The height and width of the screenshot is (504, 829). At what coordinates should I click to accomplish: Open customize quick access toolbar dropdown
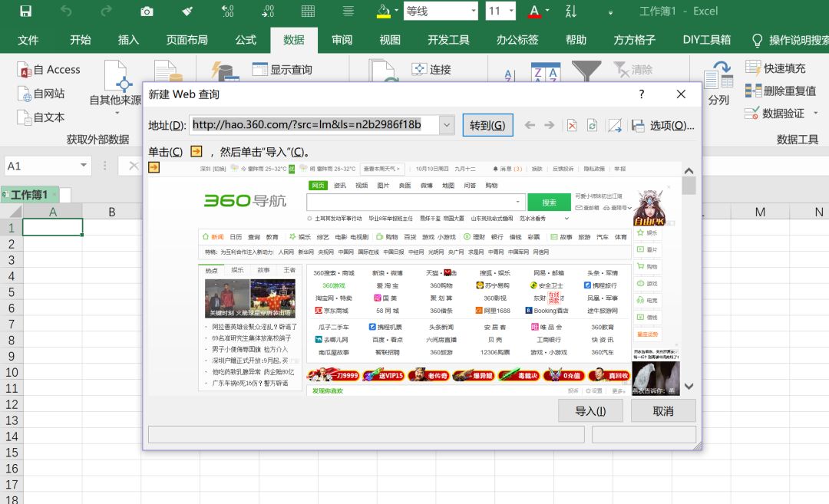click(611, 12)
